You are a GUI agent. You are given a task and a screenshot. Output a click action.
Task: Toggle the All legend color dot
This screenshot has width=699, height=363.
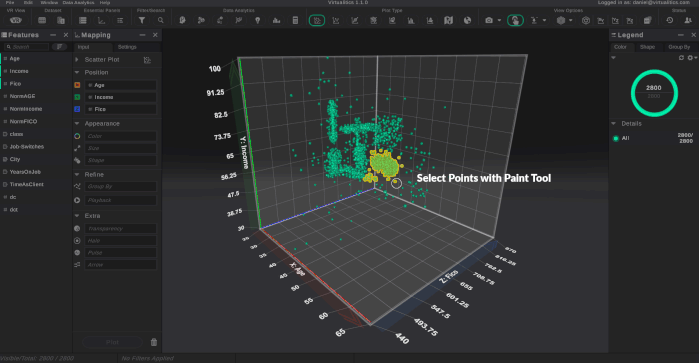click(616, 138)
